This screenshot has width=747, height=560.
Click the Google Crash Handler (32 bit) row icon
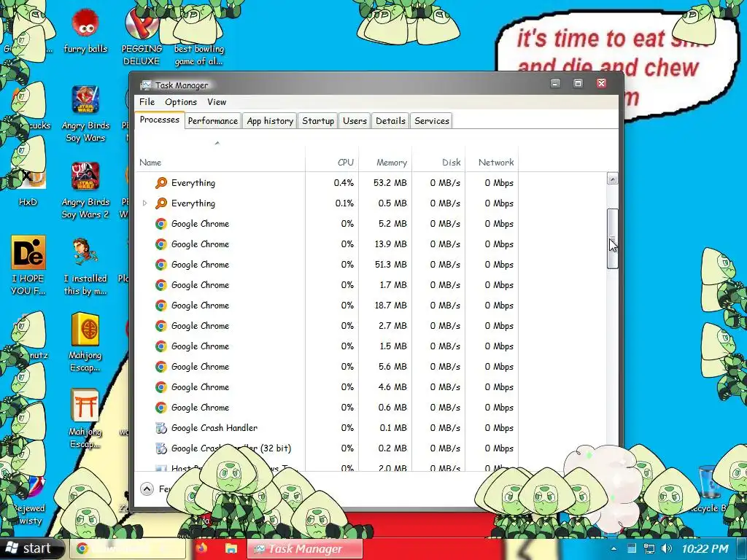point(161,448)
